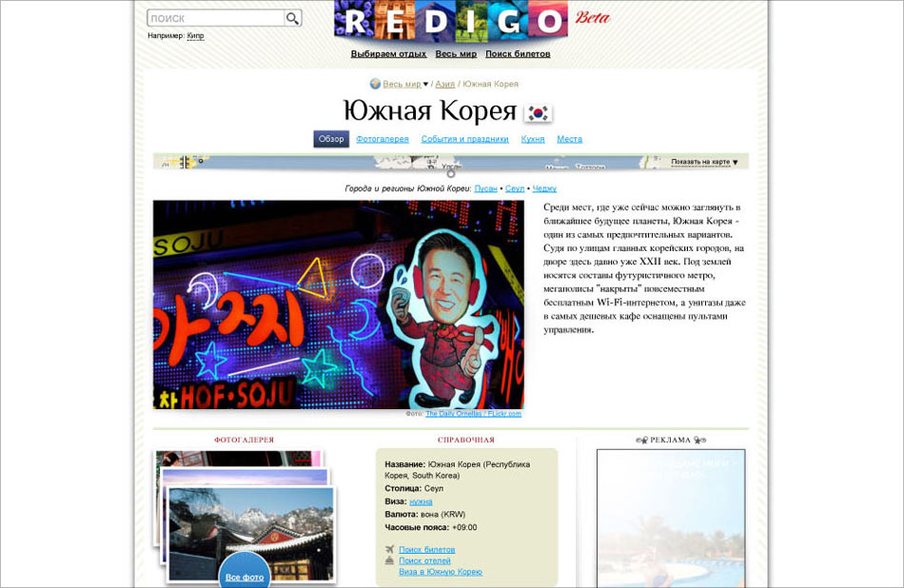
Task: Expand the Весь мир breadcrumb dropdown arrow
Action: click(426, 84)
